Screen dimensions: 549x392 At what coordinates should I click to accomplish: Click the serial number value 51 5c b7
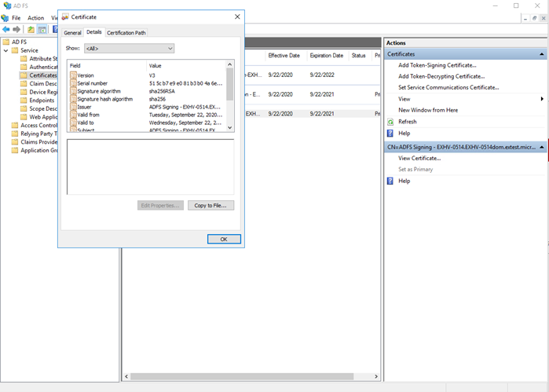(x=185, y=83)
